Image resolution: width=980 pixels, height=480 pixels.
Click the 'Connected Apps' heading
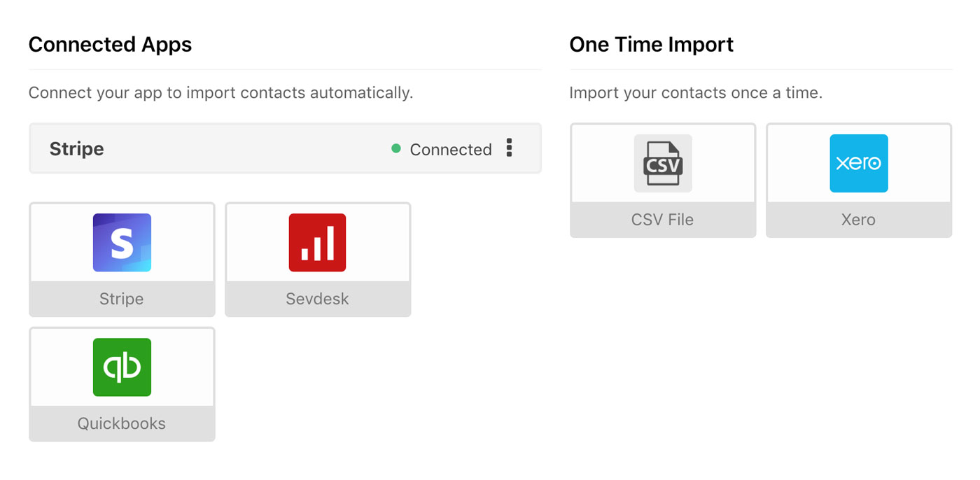click(x=110, y=45)
